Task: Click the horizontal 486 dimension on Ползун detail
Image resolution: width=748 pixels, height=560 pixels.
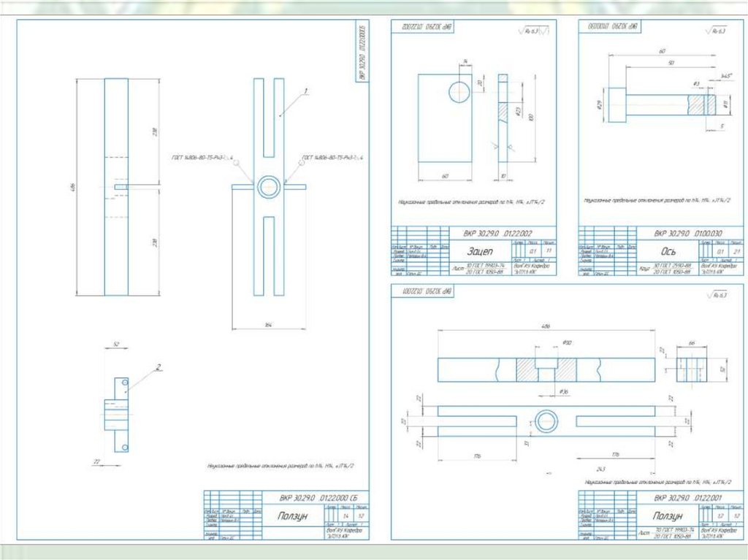Action: pos(546,326)
